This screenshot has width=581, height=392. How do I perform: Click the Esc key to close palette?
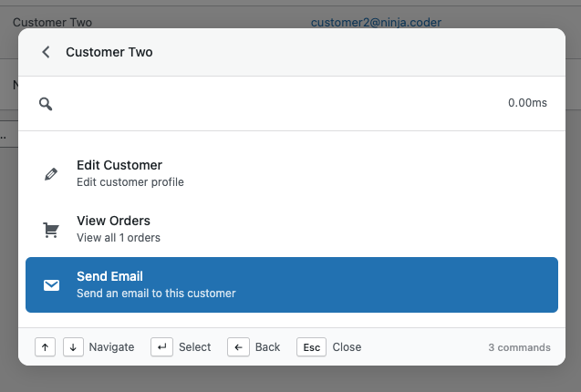pyautogui.click(x=311, y=347)
